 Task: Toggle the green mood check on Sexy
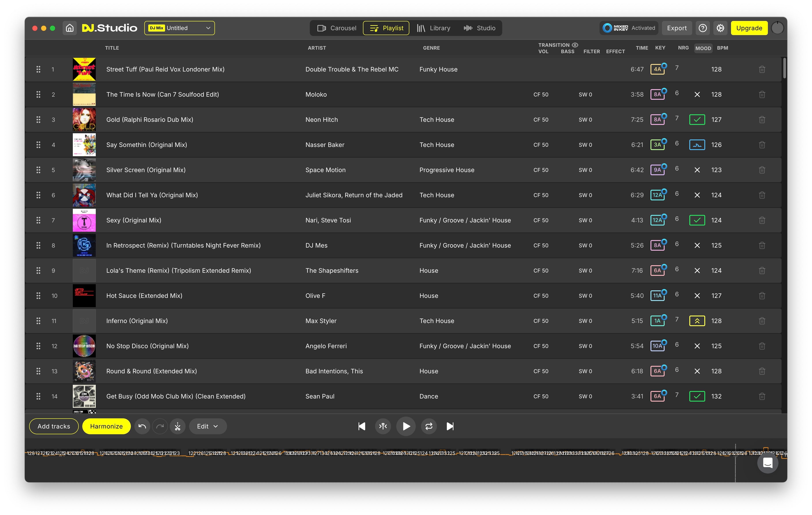[x=697, y=220]
